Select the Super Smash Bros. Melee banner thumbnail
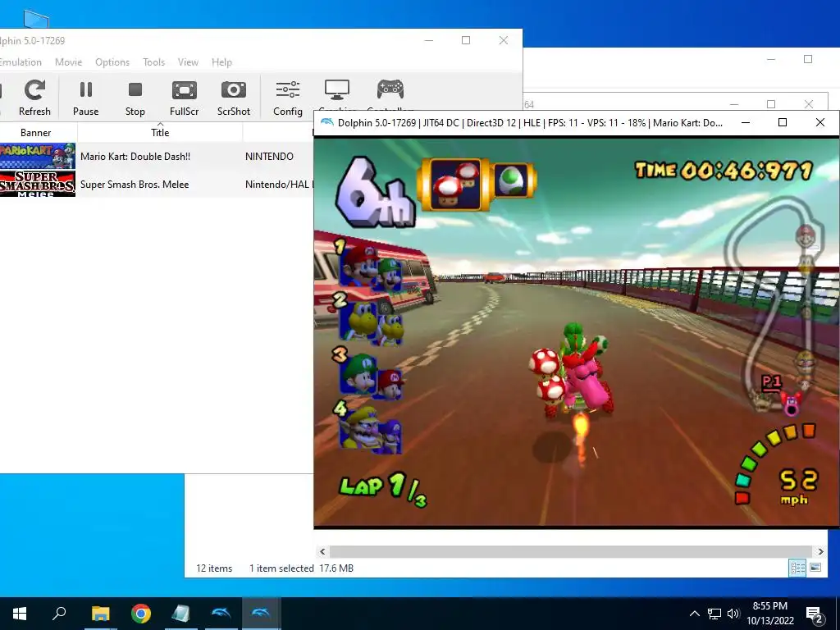The width and height of the screenshot is (840, 630). pos(38,184)
